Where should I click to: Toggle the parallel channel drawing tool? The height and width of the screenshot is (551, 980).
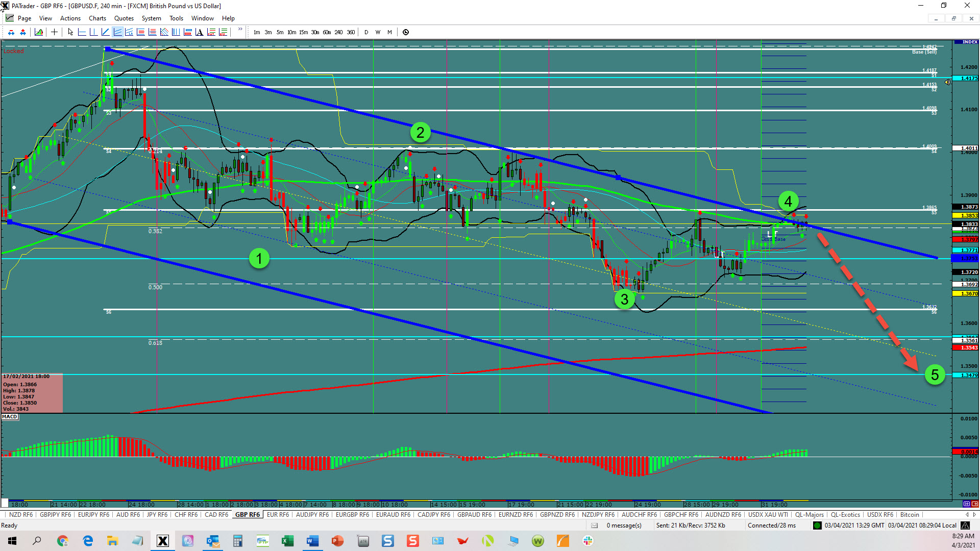pyautogui.click(x=117, y=32)
